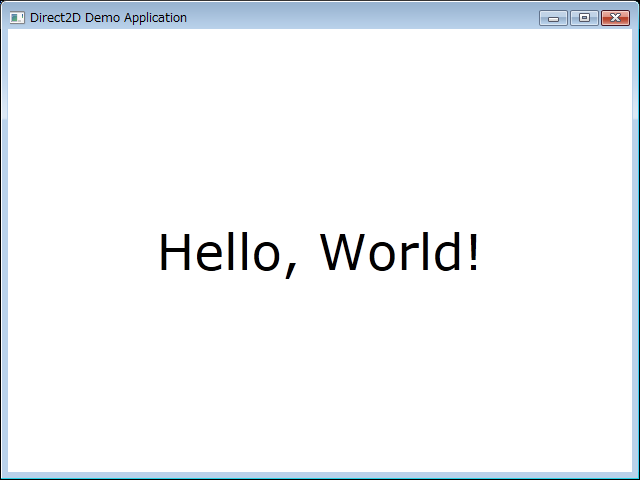Click the bottom window border edge
Screen dimensions: 640x480
[320, 476]
